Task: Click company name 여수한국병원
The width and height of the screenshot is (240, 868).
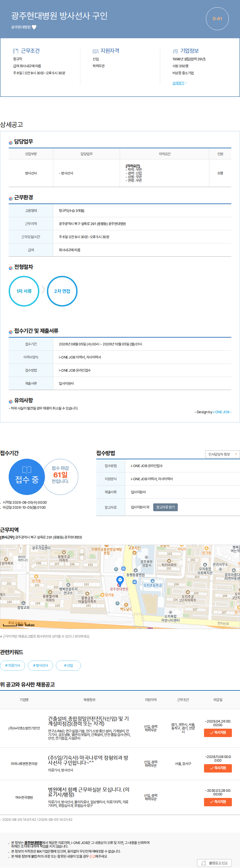Action: [24, 797]
